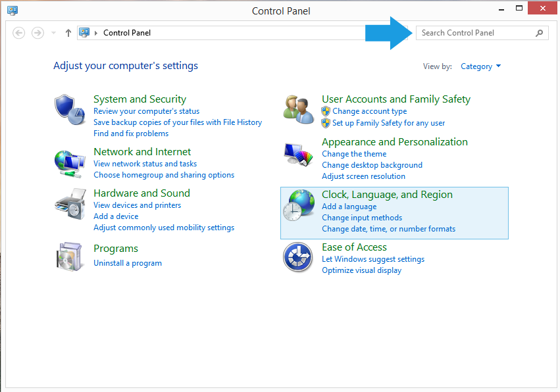The height and width of the screenshot is (392, 560).
Task: Click the Control Panel address bar icon
Action: (x=84, y=32)
